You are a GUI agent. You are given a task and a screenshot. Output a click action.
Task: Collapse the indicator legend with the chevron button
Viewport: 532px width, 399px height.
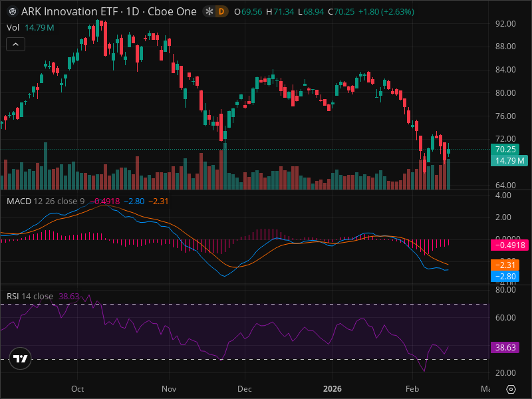click(x=15, y=44)
